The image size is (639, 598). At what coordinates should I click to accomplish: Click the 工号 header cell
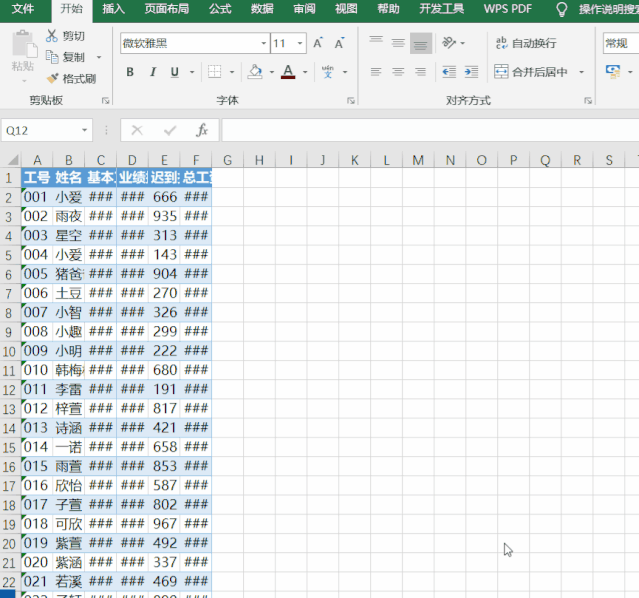[37, 178]
